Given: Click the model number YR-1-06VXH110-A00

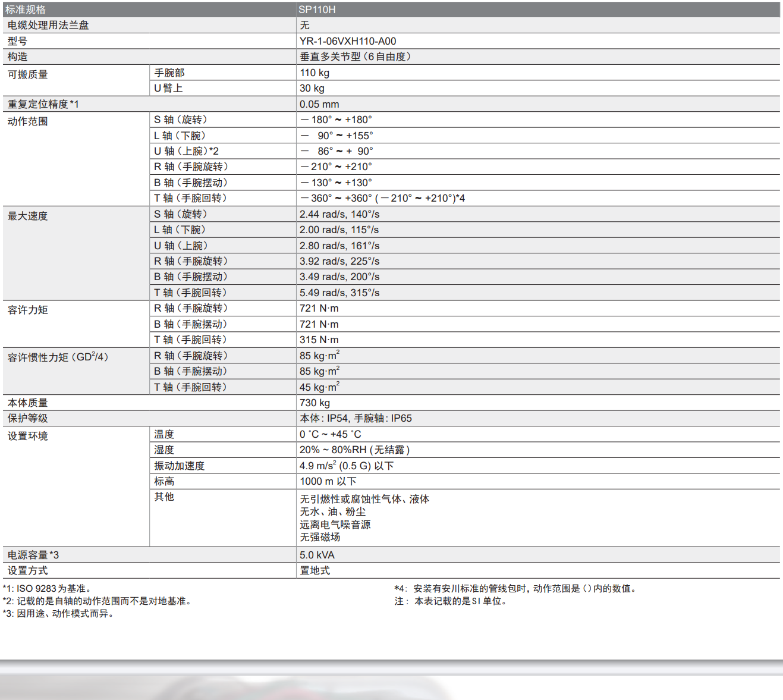Looking at the screenshot, I should (348, 41).
